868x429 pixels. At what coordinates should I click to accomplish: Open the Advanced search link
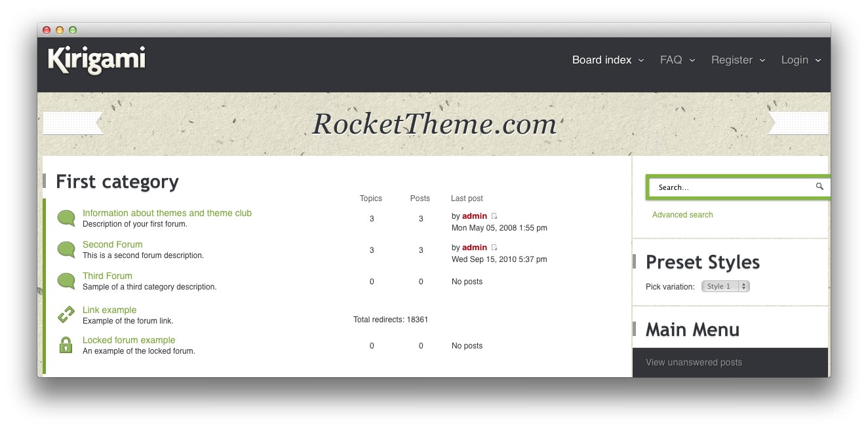pos(682,215)
